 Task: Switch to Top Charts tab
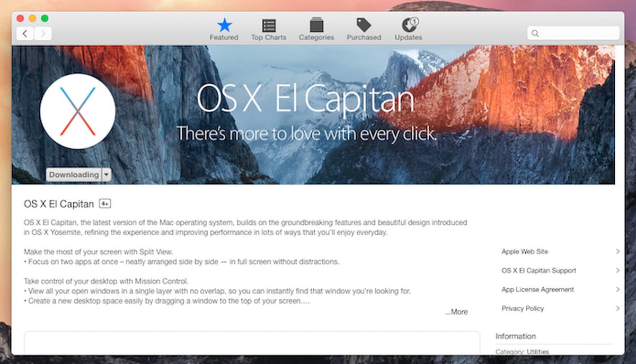[269, 29]
